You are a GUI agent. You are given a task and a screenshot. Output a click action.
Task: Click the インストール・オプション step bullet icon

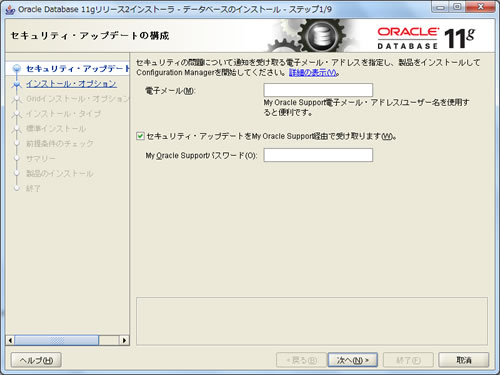click(x=17, y=84)
